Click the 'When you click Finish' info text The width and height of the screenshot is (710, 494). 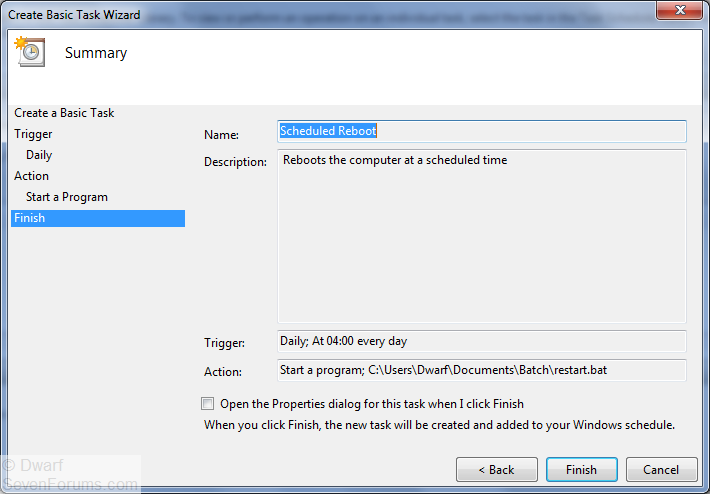439,424
